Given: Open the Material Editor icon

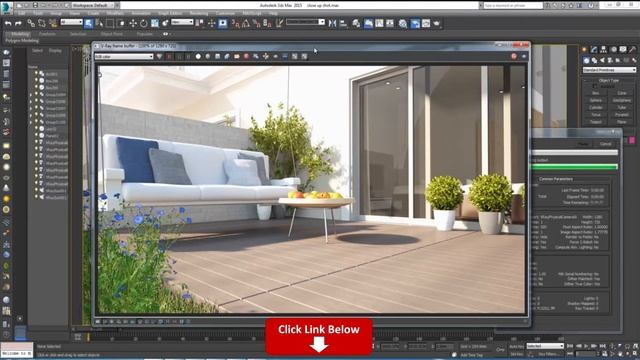Looking at the screenshot, I should point(403,23).
